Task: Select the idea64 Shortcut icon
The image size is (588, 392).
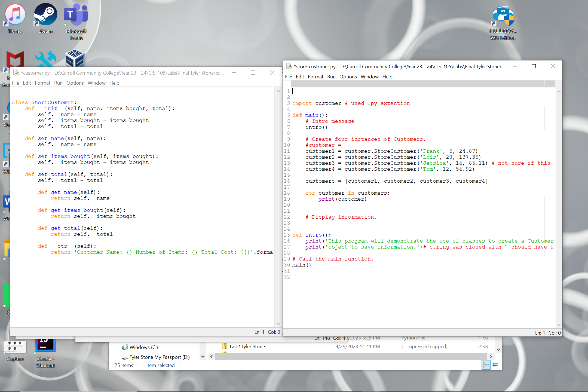Action: point(45,346)
